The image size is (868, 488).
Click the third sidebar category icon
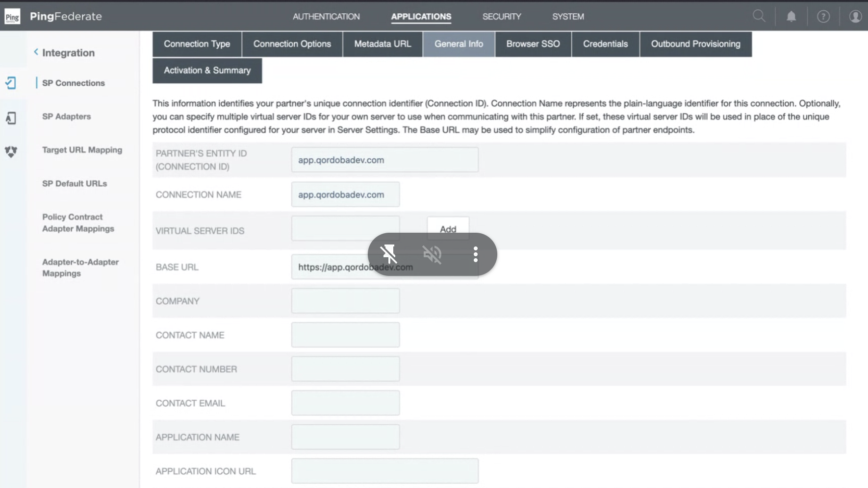click(11, 152)
